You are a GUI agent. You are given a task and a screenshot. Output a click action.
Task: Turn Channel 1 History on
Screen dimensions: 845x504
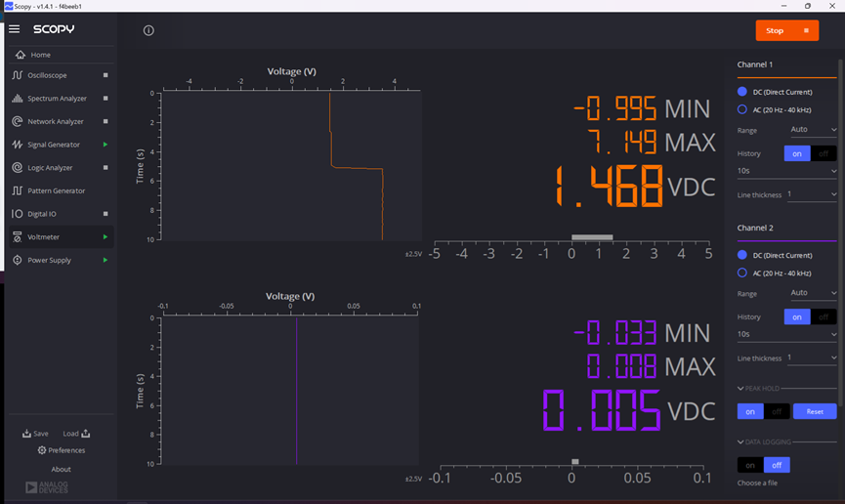[797, 153]
